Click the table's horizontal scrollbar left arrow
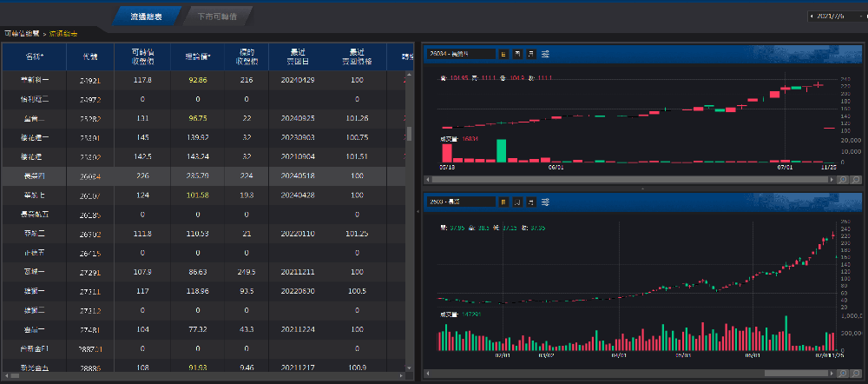This screenshot has height=384, width=868. click(5, 375)
